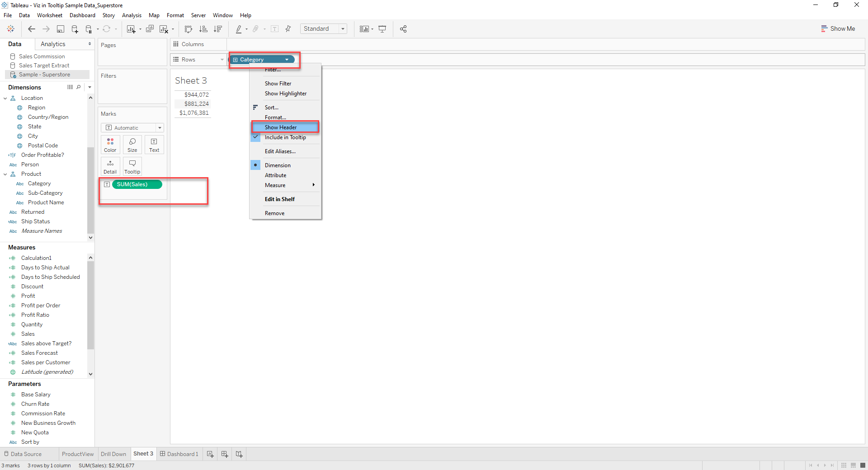Image resolution: width=868 pixels, height=470 pixels.
Task: Switch to the Drill Down sheet tab
Action: click(113, 454)
